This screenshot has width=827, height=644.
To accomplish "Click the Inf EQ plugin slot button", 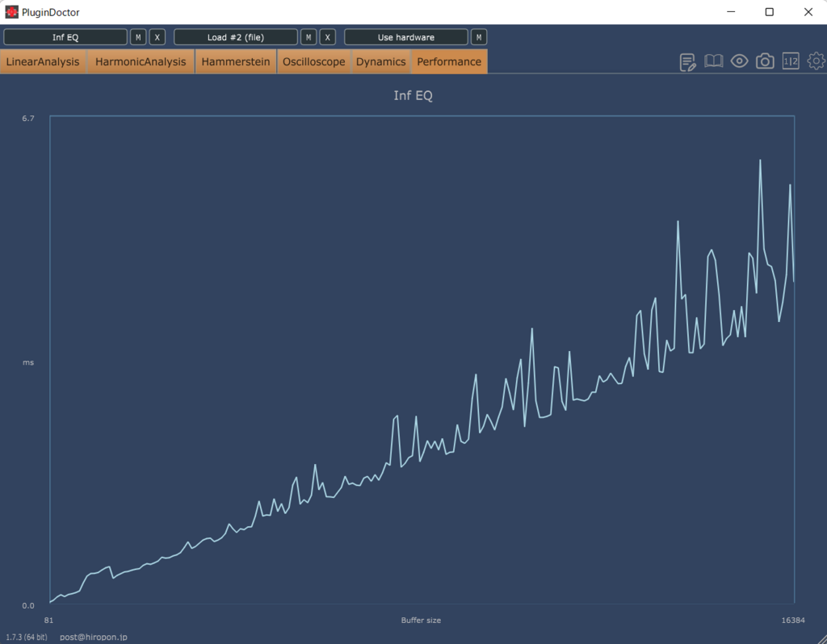I will [x=65, y=37].
